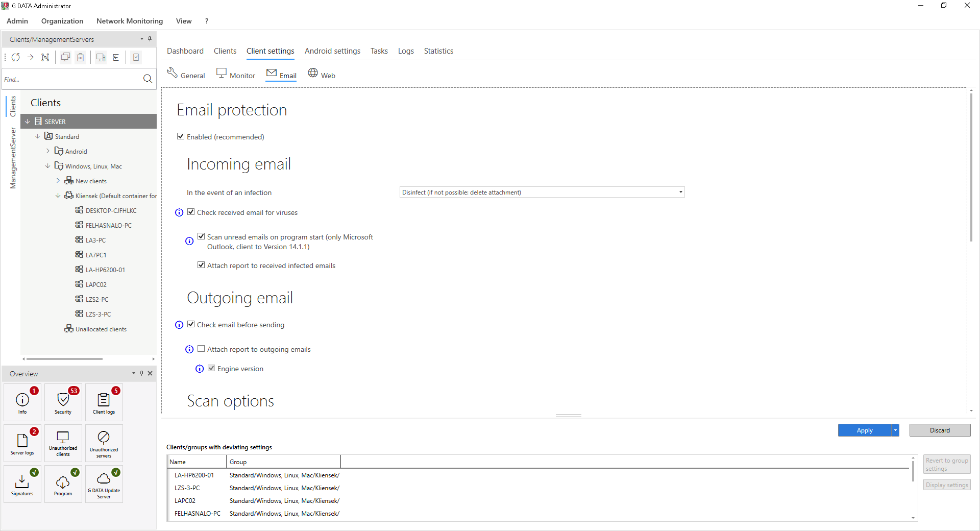Click the refresh icon in the client toolbar

pyautogui.click(x=16, y=57)
